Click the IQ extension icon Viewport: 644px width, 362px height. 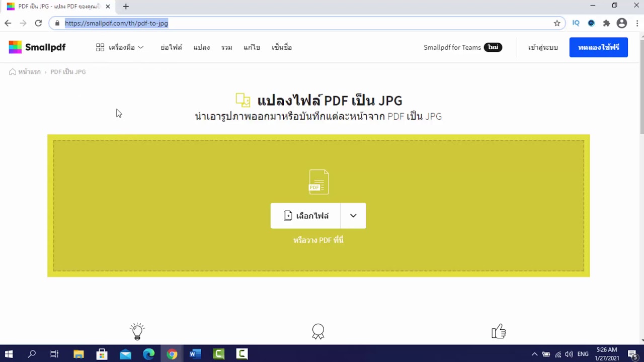(576, 23)
